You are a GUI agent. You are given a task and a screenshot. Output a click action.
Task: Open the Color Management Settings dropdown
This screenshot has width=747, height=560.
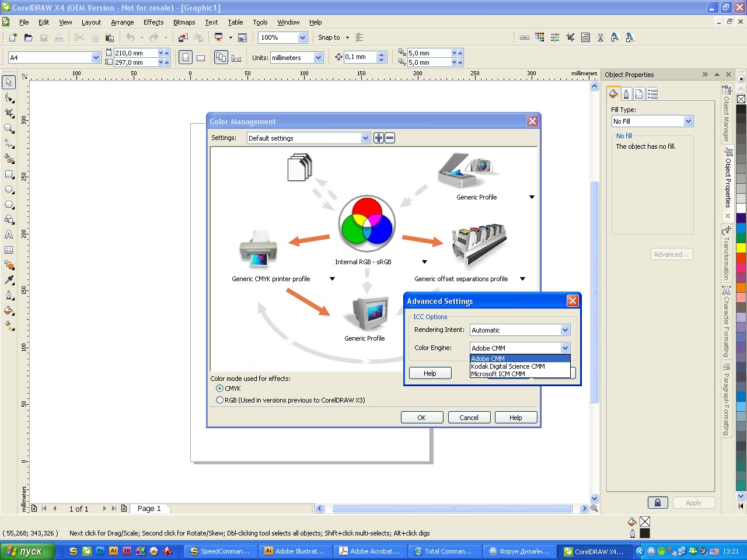coord(366,138)
